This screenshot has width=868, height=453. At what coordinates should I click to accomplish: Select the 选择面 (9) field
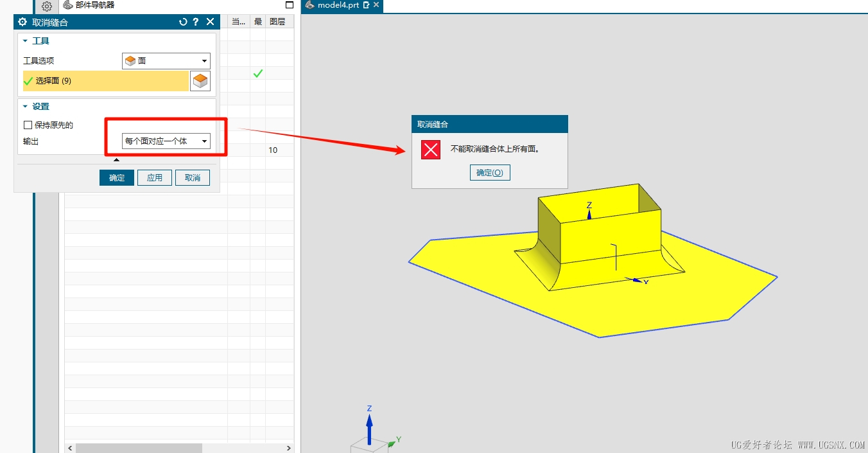(106, 81)
